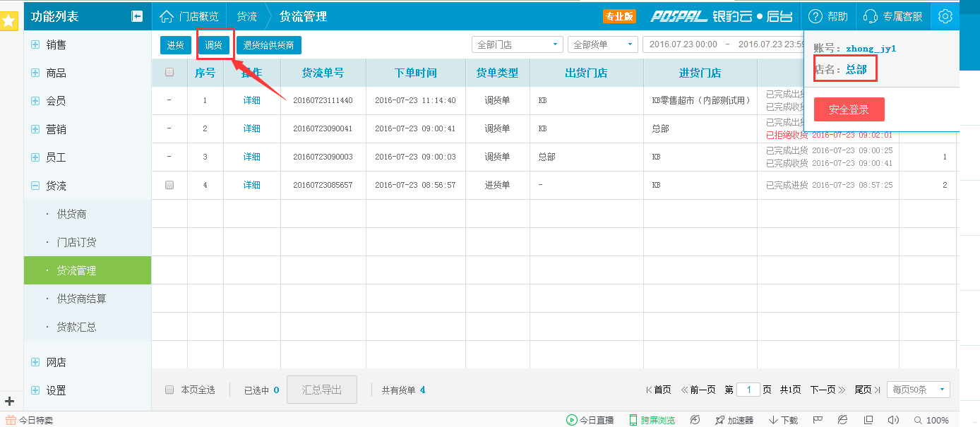Open 门店订货 submenu item

coord(88,242)
